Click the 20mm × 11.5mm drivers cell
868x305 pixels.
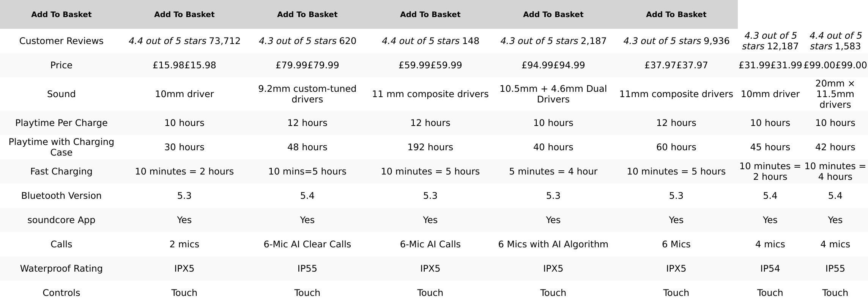click(x=835, y=94)
